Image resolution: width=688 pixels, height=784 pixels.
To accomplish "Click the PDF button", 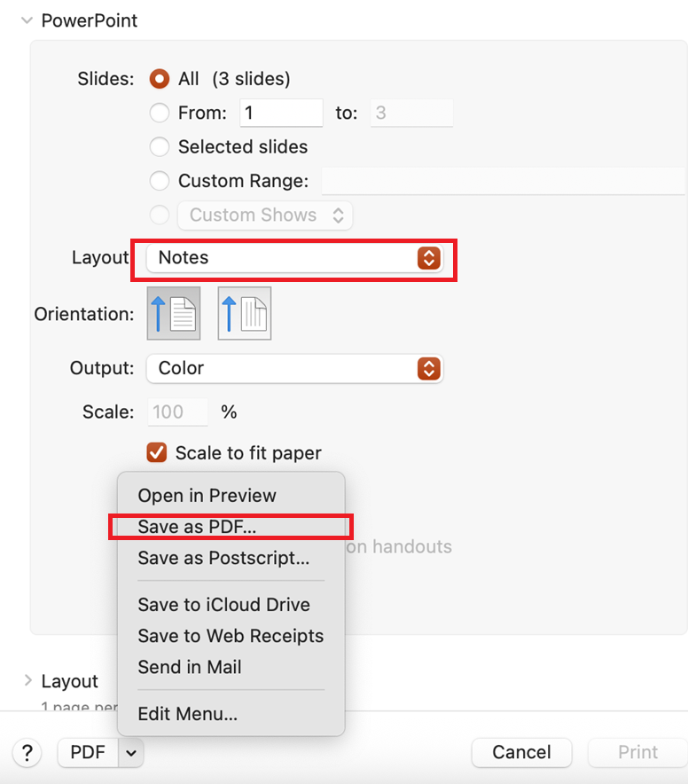I will 88,752.
